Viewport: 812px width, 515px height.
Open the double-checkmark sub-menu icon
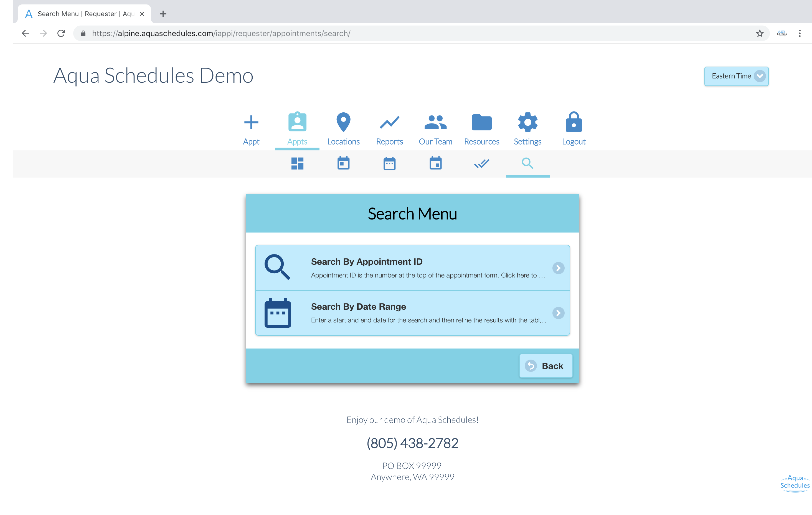click(481, 163)
